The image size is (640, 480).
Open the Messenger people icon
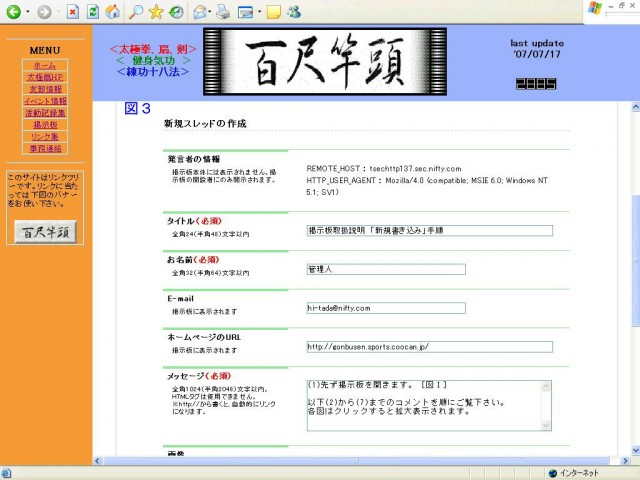coord(293,12)
